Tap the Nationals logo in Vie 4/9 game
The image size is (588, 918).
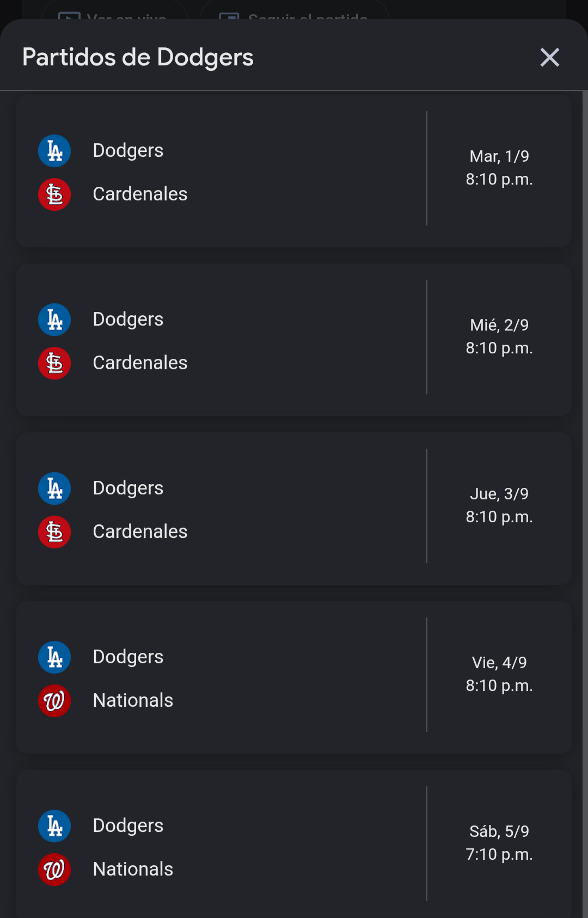pos(54,701)
